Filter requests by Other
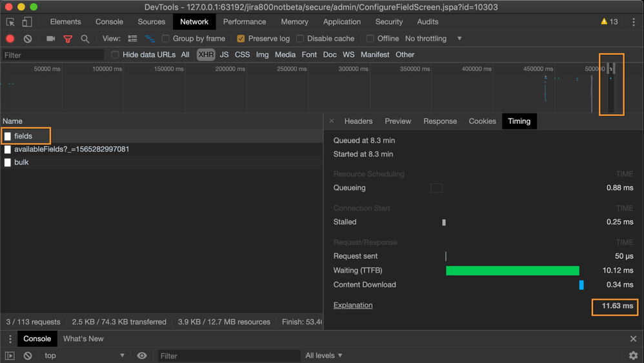This screenshot has height=363, width=644. pos(405,55)
